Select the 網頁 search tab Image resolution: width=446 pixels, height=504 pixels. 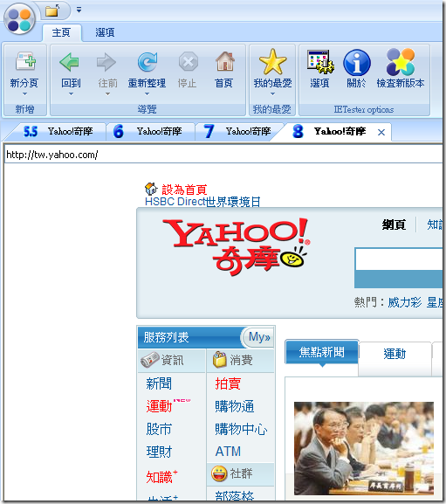(394, 224)
